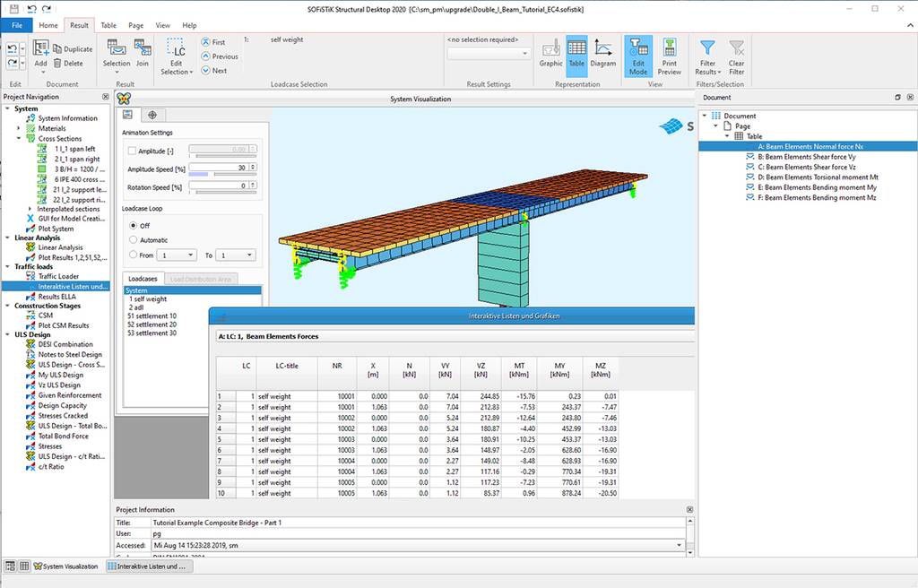Screen dimensions: 918x588
Task: Toggle checkbox for D: Beam Elements Torsional moment Mt
Action: (x=750, y=177)
